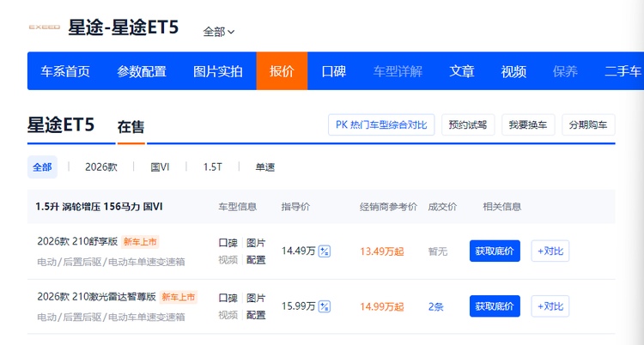View 2条 成交价 records link
Image resolution: width=644 pixels, height=345 pixels.
point(437,306)
